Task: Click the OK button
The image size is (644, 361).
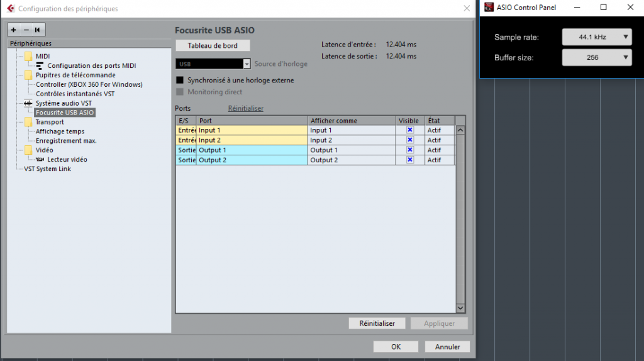Action: [x=396, y=347]
